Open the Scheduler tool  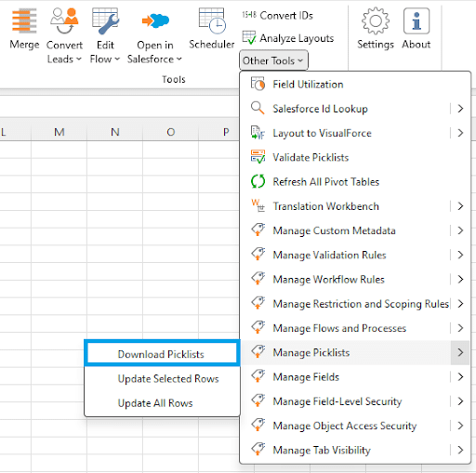coord(212,29)
